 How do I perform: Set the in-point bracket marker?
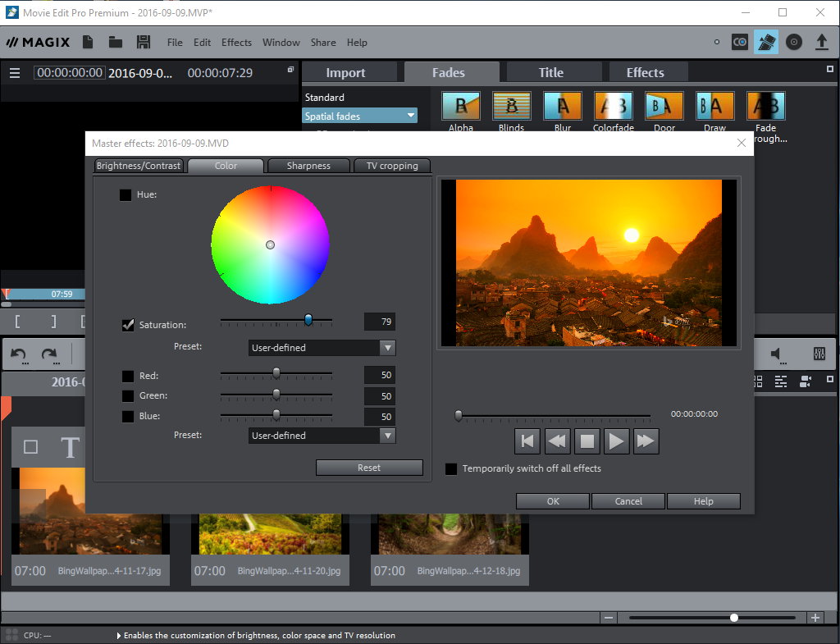click(18, 322)
